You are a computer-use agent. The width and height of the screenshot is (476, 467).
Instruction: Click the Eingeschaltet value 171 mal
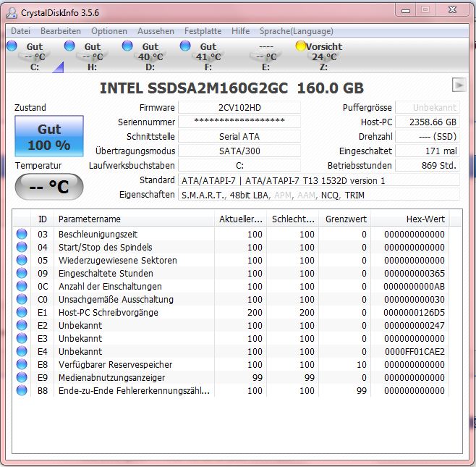click(x=428, y=151)
